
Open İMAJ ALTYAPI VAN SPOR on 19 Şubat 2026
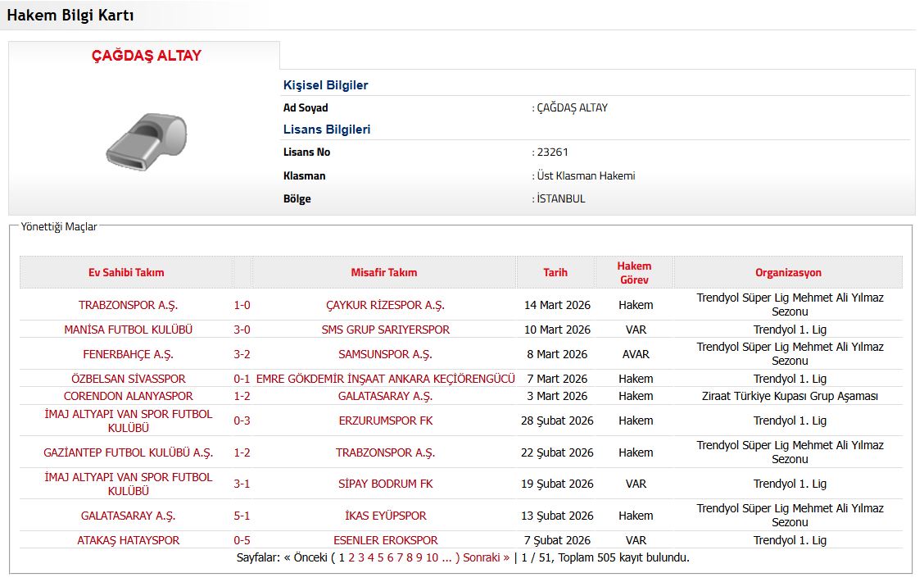(x=128, y=484)
